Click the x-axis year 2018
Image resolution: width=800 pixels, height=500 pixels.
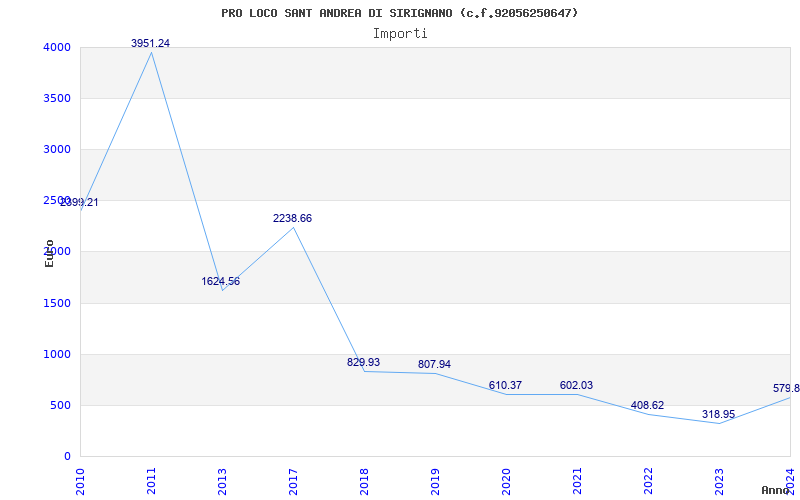pos(364,480)
